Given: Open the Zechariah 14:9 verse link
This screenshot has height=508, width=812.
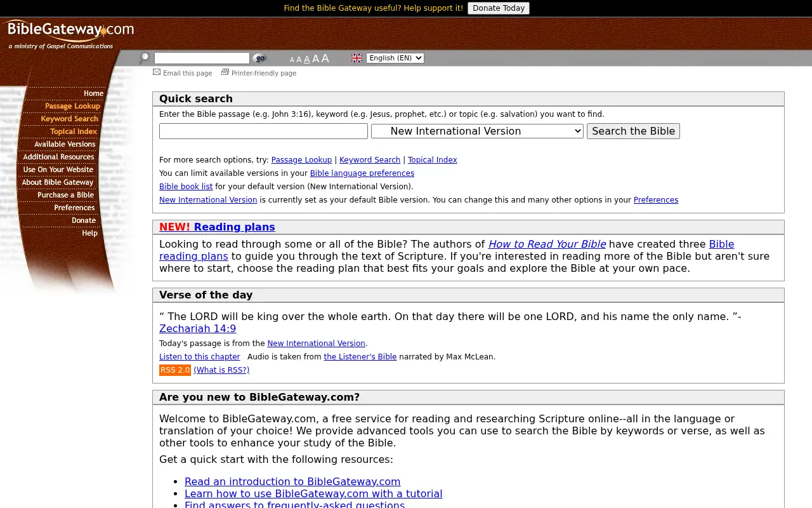Looking at the screenshot, I should tap(197, 328).
